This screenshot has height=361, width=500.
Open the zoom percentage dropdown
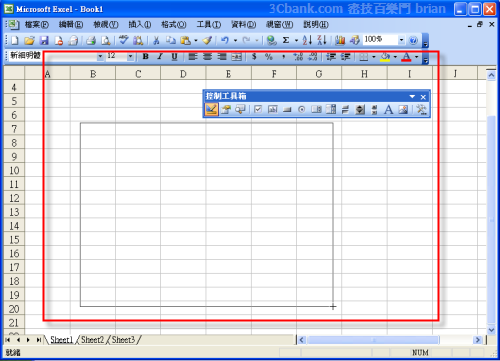(401, 40)
